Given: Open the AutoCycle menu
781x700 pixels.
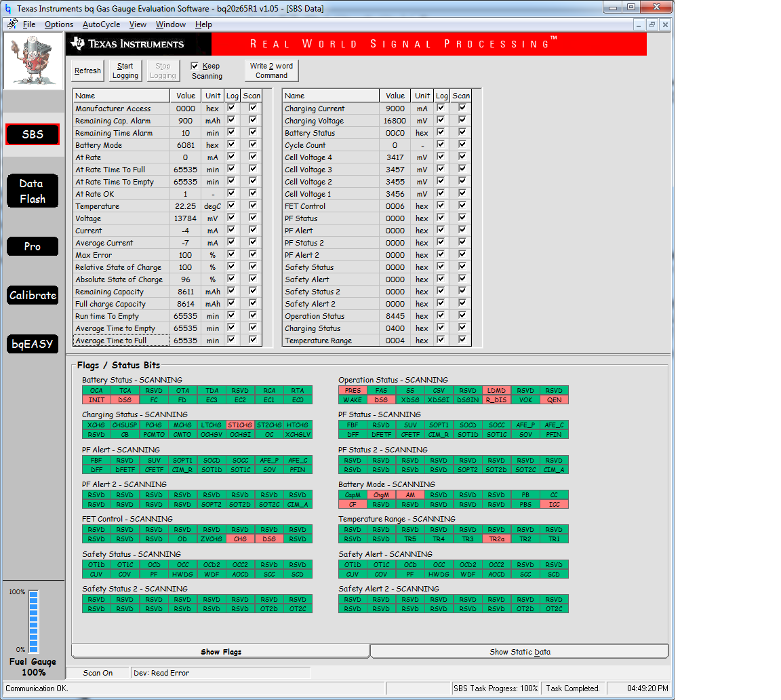Looking at the screenshot, I should (x=101, y=24).
